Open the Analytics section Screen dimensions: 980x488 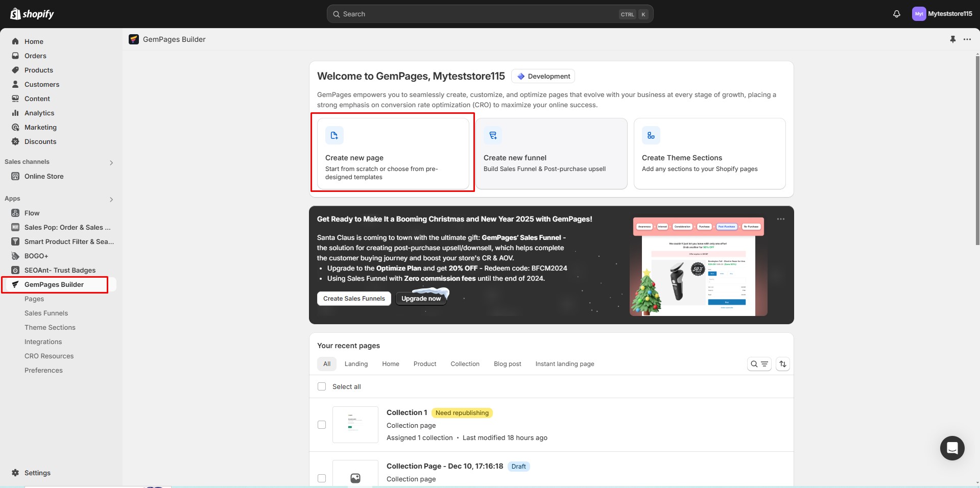point(40,113)
